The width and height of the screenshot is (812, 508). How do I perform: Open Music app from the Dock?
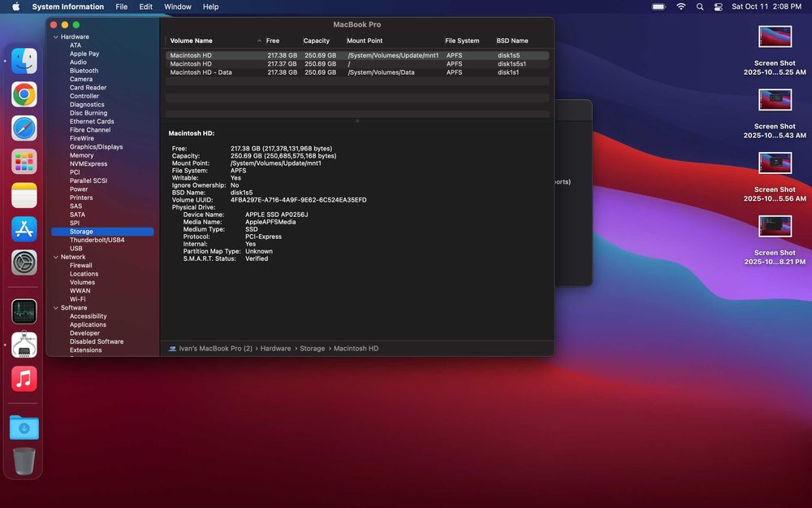point(24,379)
